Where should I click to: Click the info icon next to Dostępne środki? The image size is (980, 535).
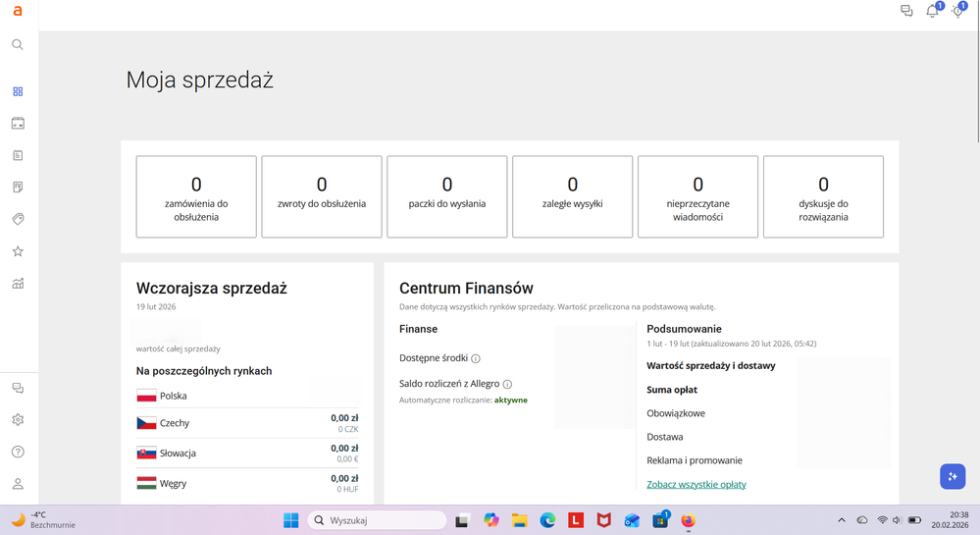pos(476,358)
